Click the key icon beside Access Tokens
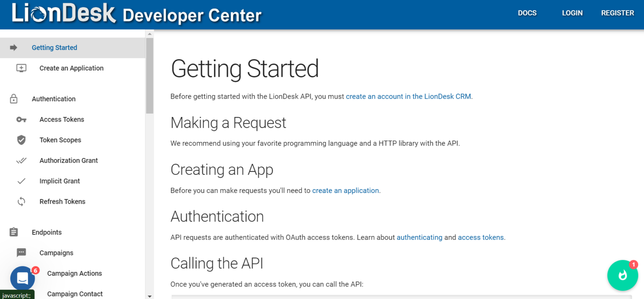 point(21,120)
